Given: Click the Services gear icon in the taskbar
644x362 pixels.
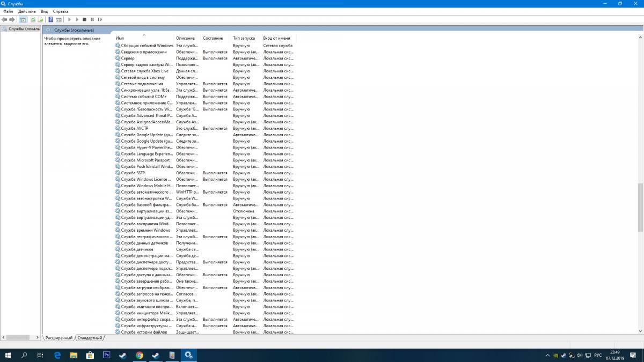Looking at the screenshot, I should pyautogui.click(x=188, y=355).
